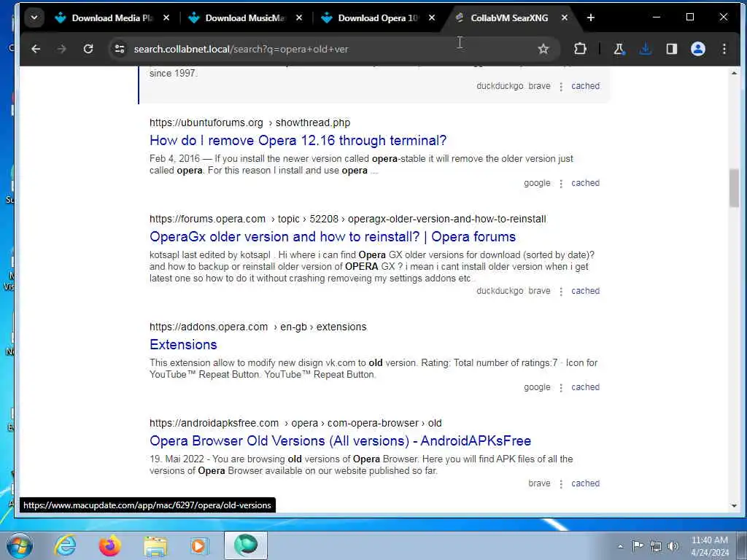This screenshot has width=747, height=560.
Task: Launch Firefox from the taskbar
Action: pos(109,545)
